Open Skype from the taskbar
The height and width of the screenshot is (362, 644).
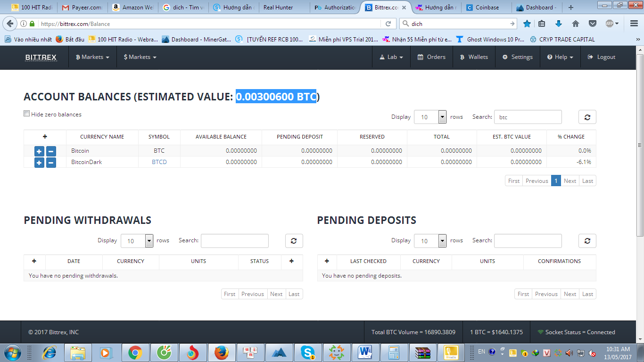308,352
